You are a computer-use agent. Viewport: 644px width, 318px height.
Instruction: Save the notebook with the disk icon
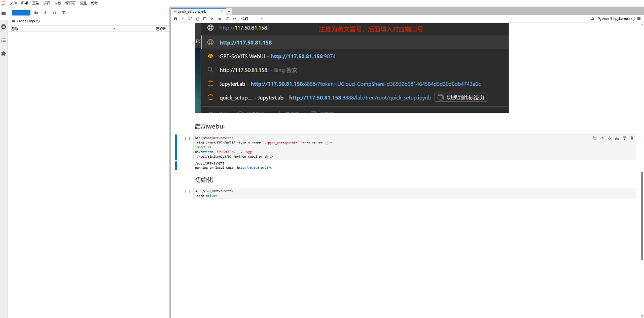[x=175, y=19]
